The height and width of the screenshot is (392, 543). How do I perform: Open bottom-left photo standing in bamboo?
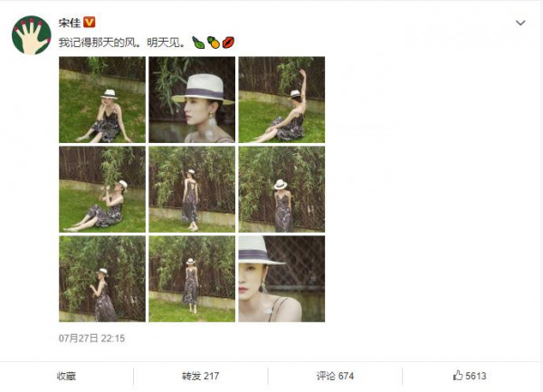102,279
